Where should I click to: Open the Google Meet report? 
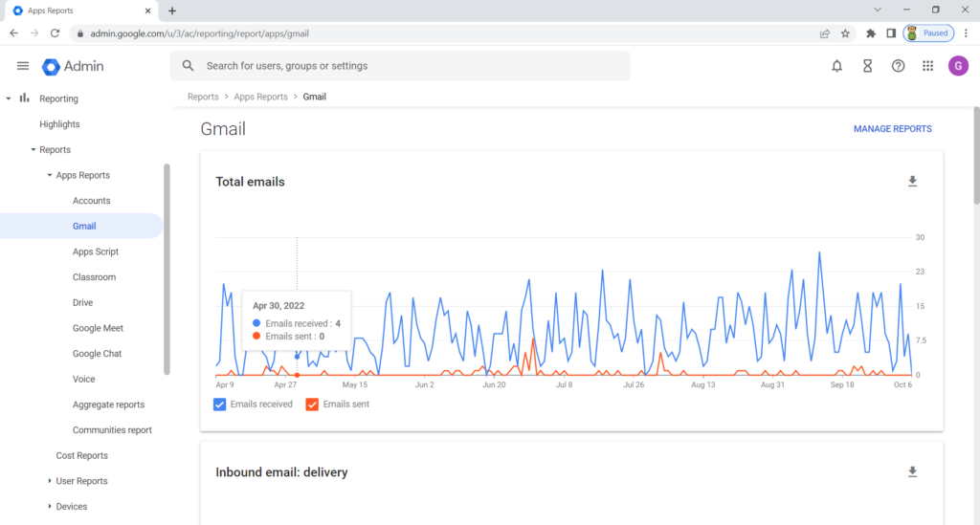pyautogui.click(x=98, y=328)
